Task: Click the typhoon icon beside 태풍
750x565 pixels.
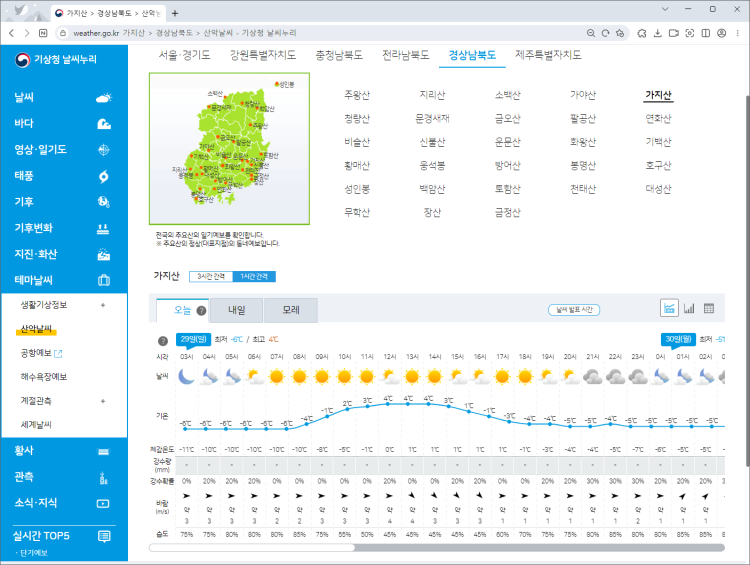Action: click(103, 176)
